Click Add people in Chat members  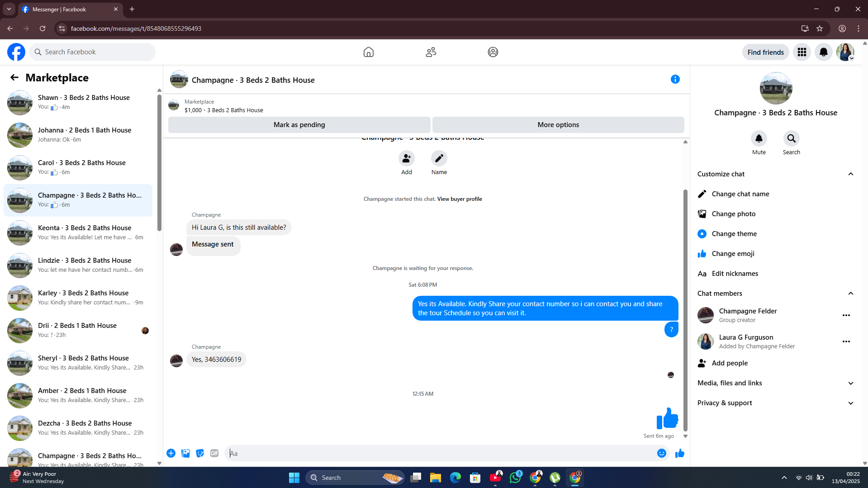click(x=776, y=363)
